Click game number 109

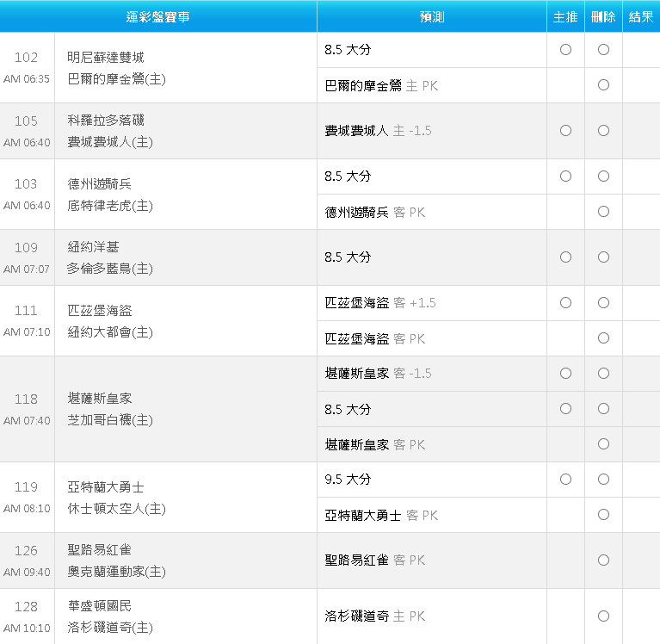pyautogui.click(x=26, y=247)
